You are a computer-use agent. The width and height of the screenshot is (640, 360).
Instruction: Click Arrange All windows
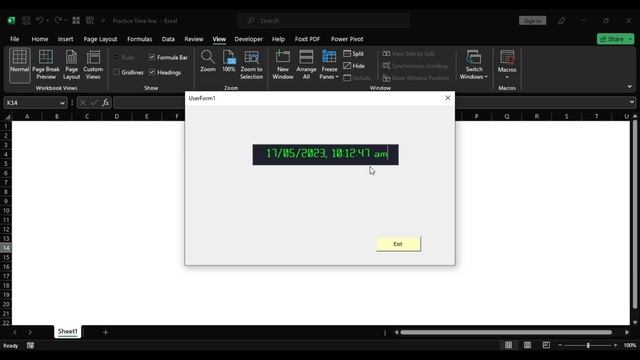click(306, 64)
